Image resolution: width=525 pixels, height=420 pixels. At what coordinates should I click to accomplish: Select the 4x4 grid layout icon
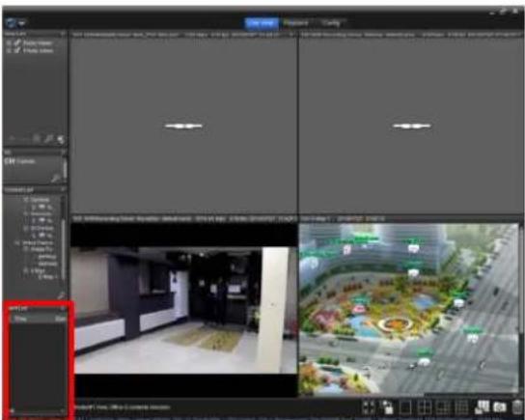tap(461, 407)
